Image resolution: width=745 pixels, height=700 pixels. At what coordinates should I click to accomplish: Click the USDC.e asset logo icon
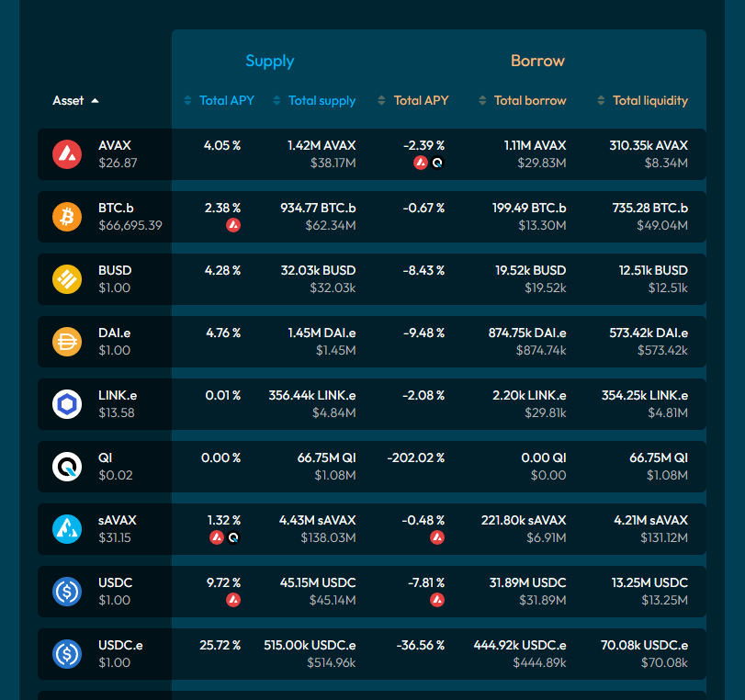point(67,654)
